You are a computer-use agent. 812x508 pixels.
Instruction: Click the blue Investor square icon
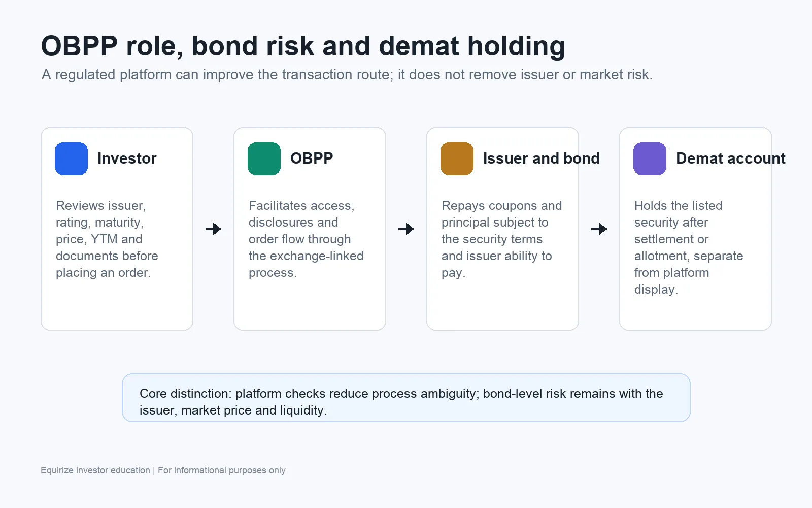click(71, 158)
